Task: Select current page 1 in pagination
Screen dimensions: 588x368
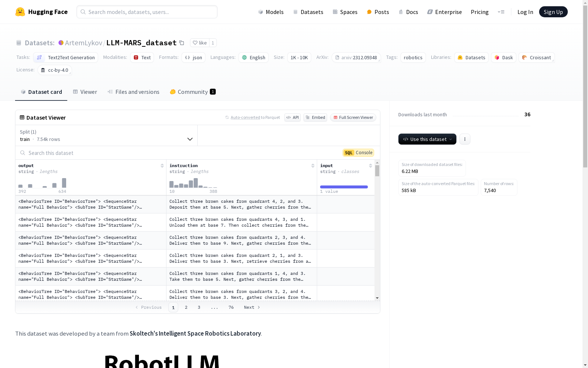Action: coord(173,307)
